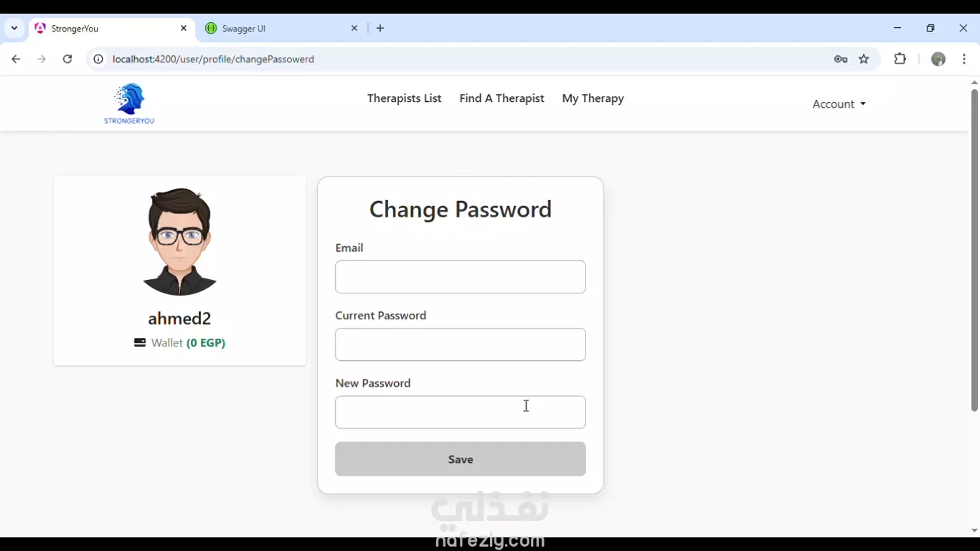The width and height of the screenshot is (980, 551).
Task: Focus the Email input field
Action: [461, 277]
